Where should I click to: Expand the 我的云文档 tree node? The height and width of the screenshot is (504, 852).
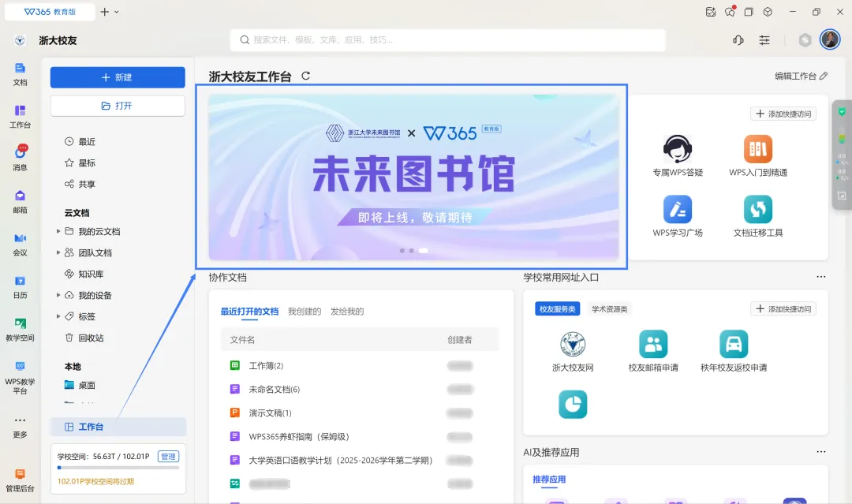pos(58,231)
